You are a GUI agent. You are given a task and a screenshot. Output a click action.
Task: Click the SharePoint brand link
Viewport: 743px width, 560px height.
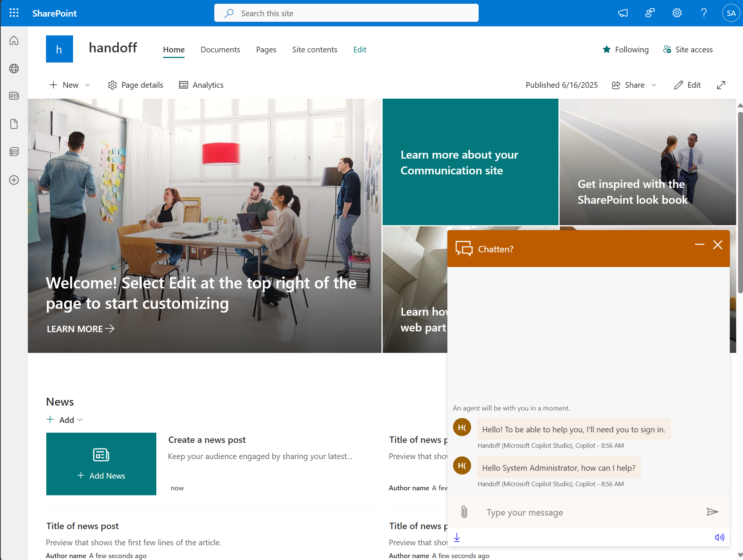55,14
